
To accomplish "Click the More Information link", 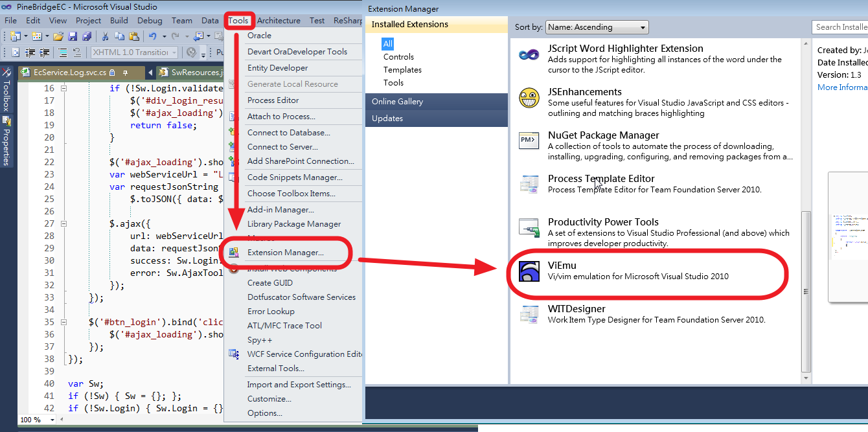I will coord(842,87).
